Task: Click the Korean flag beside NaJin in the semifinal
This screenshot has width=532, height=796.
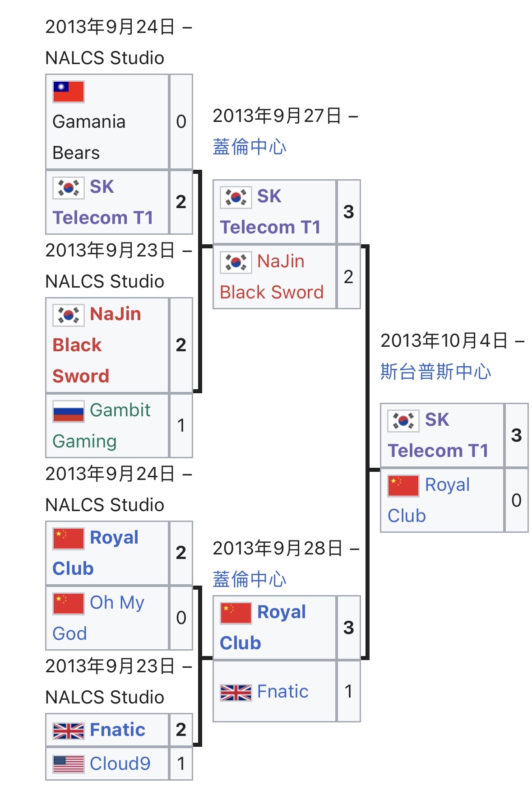Action: [x=236, y=262]
